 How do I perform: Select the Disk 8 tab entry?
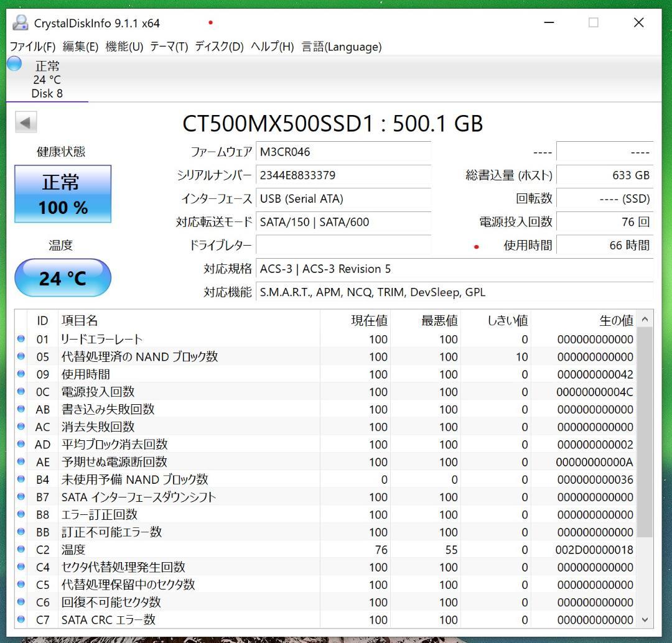click(47, 80)
